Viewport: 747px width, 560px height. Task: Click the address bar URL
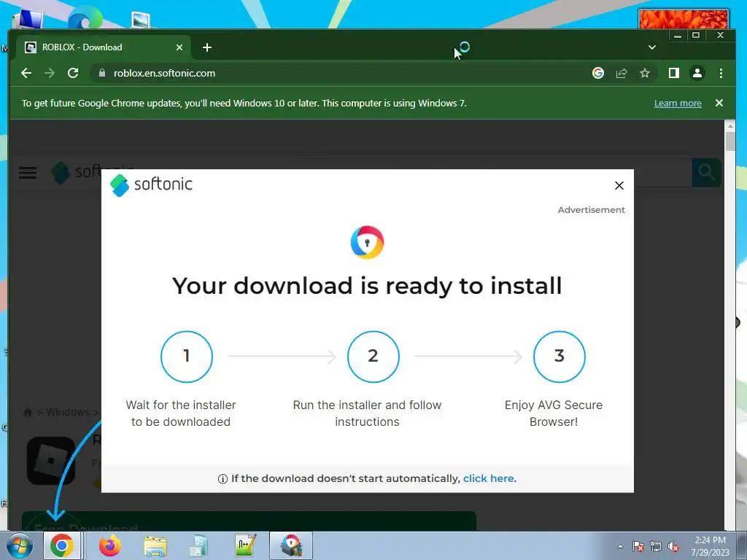tap(164, 74)
